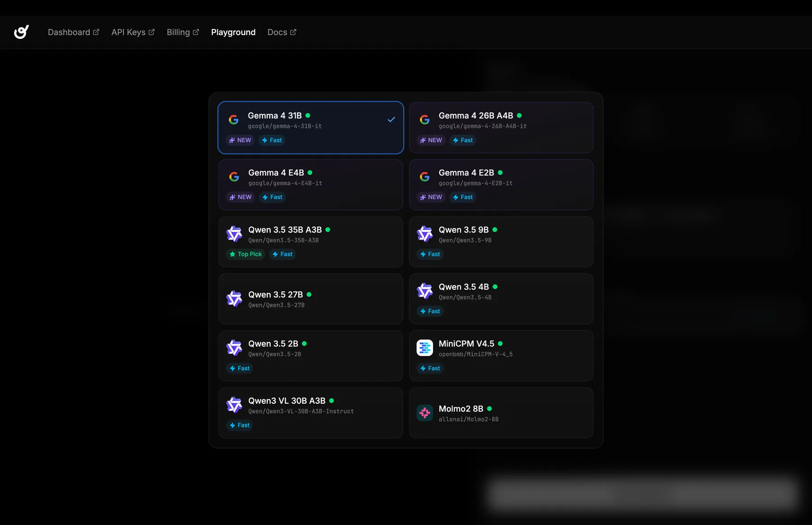Click the Qwen logo on Qwen 3.5 27B
The width and height of the screenshot is (812, 525).
(234, 299)
